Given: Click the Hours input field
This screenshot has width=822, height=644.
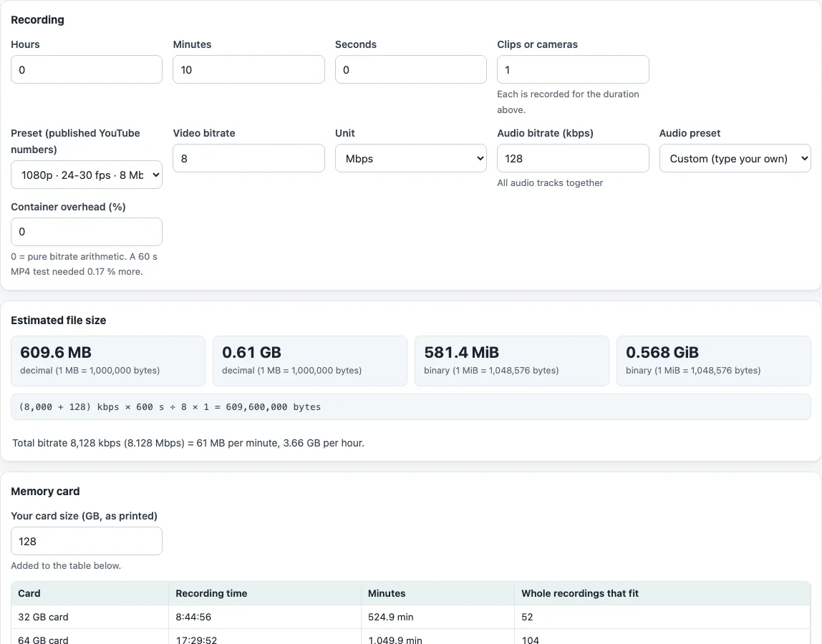Looking at the screenshot, I should (87, 69).
